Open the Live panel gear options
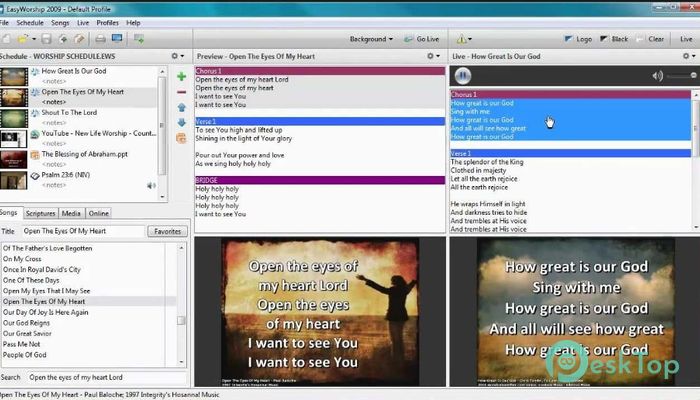 point(689,56)
